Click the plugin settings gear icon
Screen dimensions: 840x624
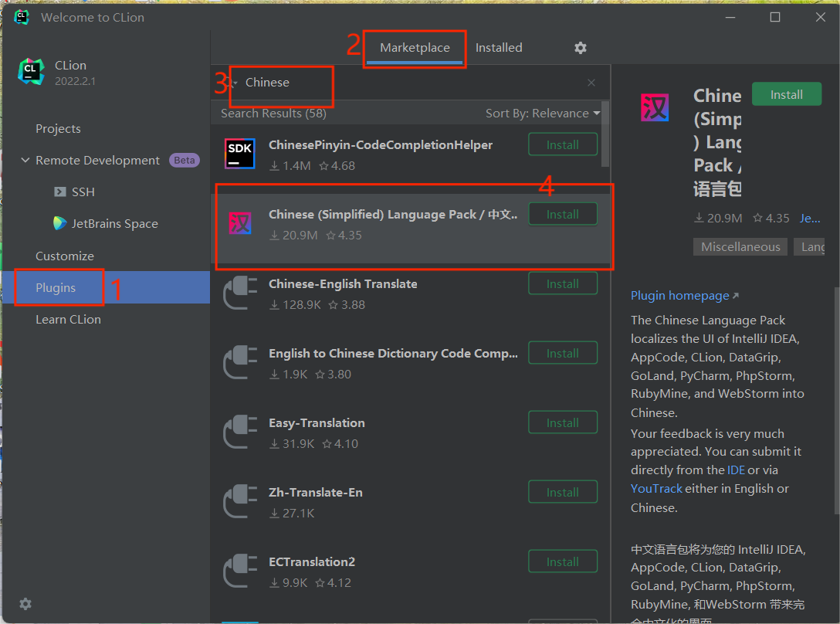coord(581,48)
